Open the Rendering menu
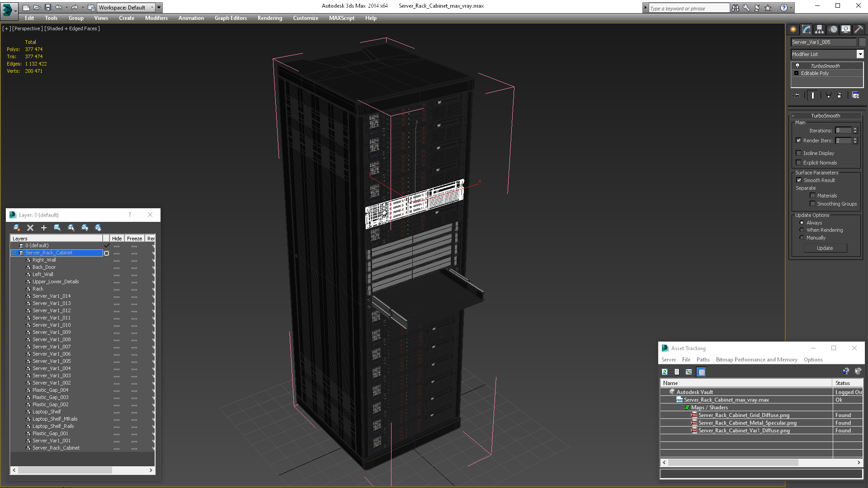 [270, 18]
